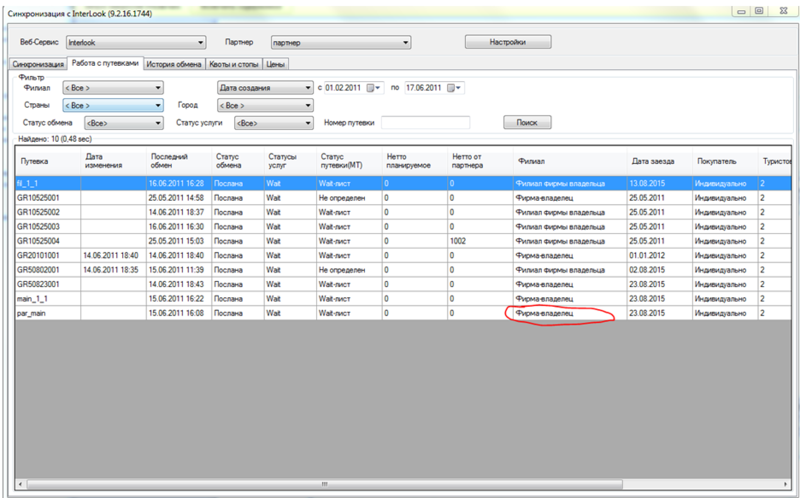Open the Квоты и стопы tab
Screen dimensions: 800x498
pos(235,64)
